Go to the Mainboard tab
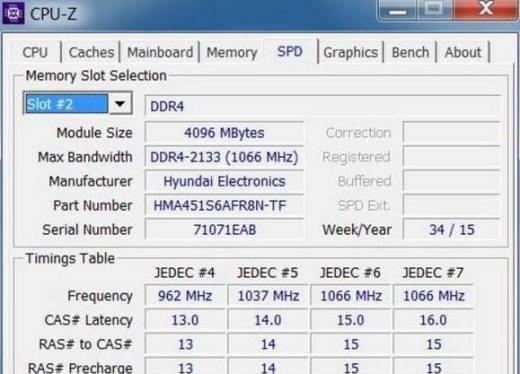Screen dimensions: 520x374 160,52
